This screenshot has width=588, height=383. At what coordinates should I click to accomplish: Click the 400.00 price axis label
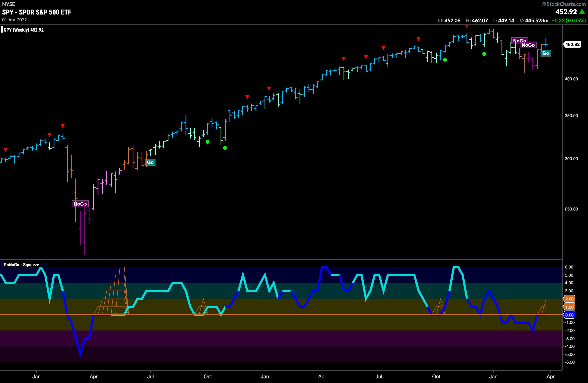(x=571, y=79)
